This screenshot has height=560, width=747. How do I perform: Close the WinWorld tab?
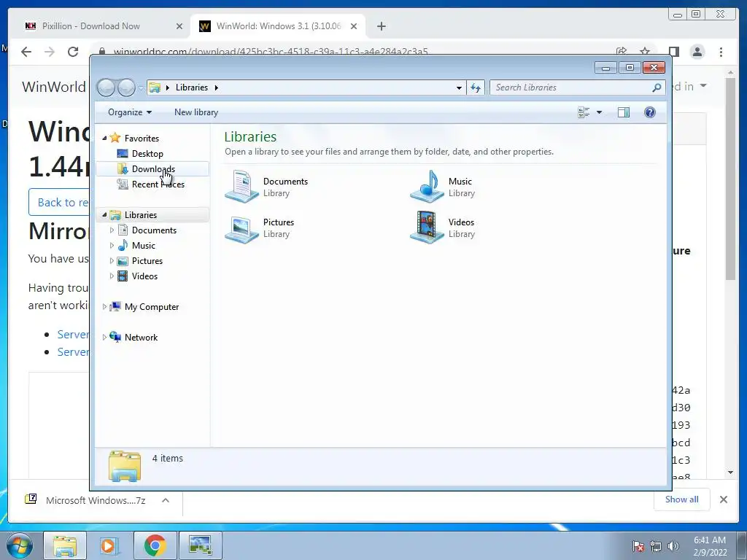click(354, 26)
